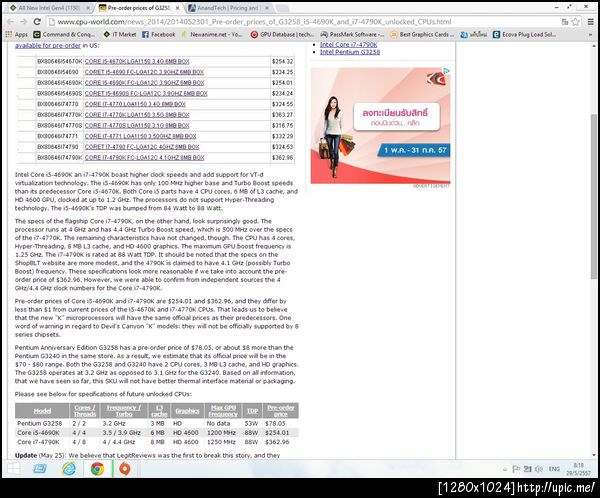The image size is (600, 498).
Task: Go forward using browser forward arrow
Action: [24, 22]
